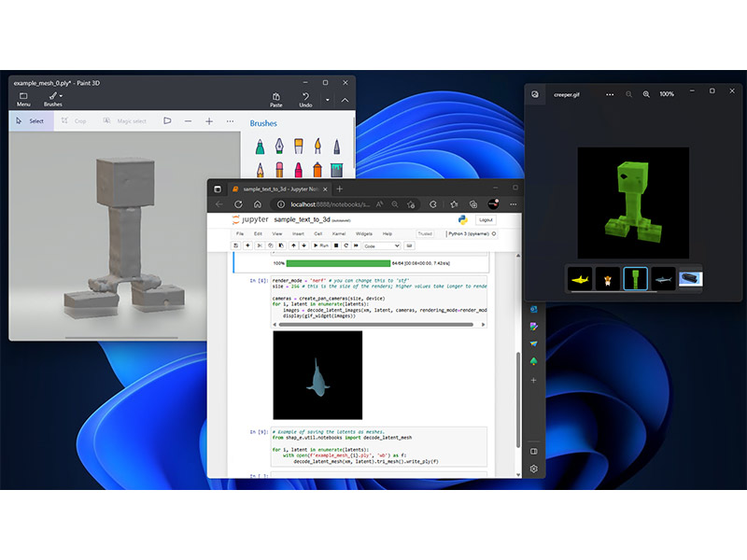Screen dimensions: 747x560
Task: Select the Pencil brush
Action: [x=260, y=170]
